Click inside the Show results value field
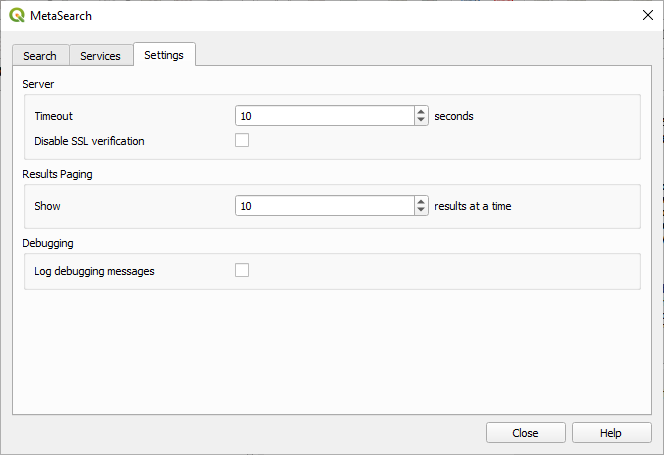 [x=324, y=206]
